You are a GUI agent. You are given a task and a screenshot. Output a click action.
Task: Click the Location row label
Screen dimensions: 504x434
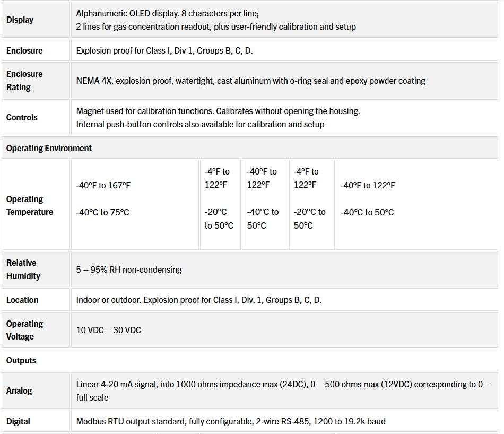click(22, 300)
